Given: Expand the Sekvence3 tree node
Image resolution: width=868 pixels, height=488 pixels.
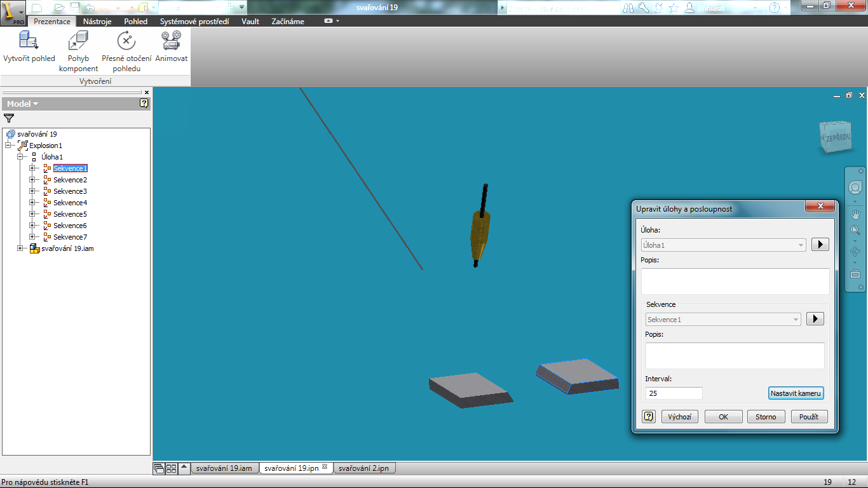Looking at the screenshot, I should [x=32, y=191].
